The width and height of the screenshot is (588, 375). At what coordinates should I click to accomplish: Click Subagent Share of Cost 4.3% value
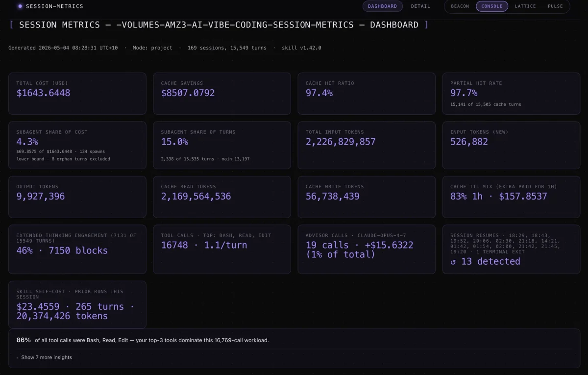[27, 142]
